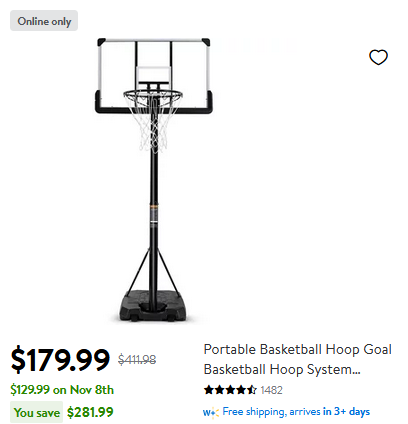Screen dimensions: 408x424
Task: Click the $179.99 current price
Action: (x=60, y=360)
